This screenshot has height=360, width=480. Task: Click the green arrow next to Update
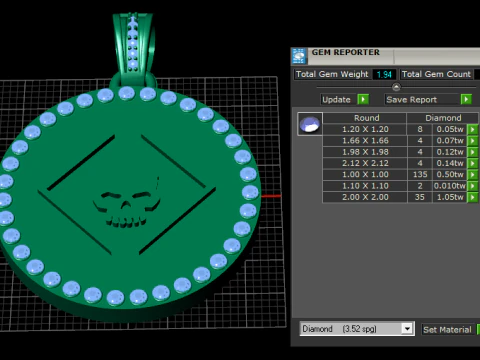click(363, 99)
